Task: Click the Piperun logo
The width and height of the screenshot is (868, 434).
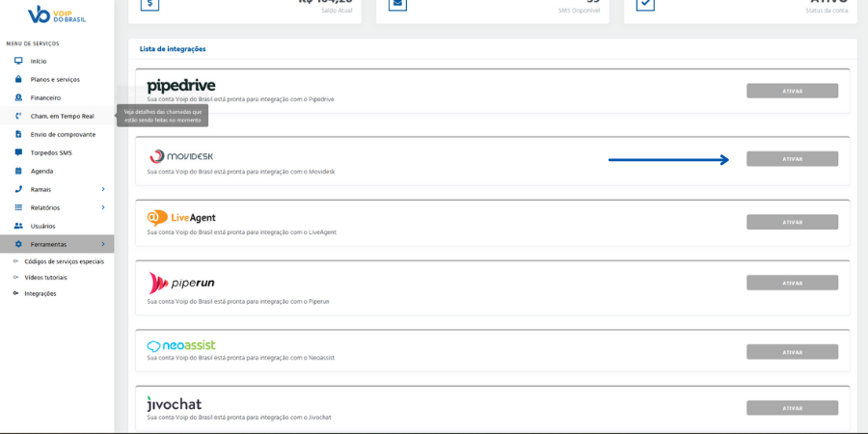Action: [181, 283]
